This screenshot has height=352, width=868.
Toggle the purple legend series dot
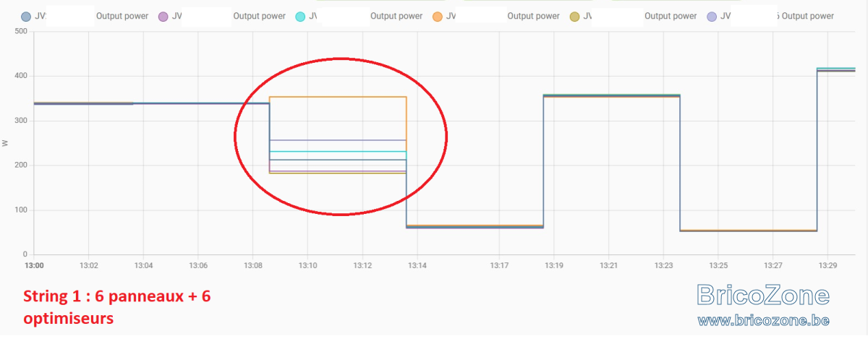click(x=163, y=16)
